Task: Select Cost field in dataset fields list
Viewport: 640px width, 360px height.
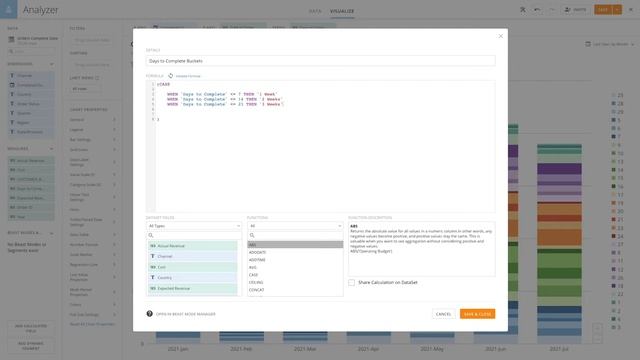Action: tap(192, 267)
